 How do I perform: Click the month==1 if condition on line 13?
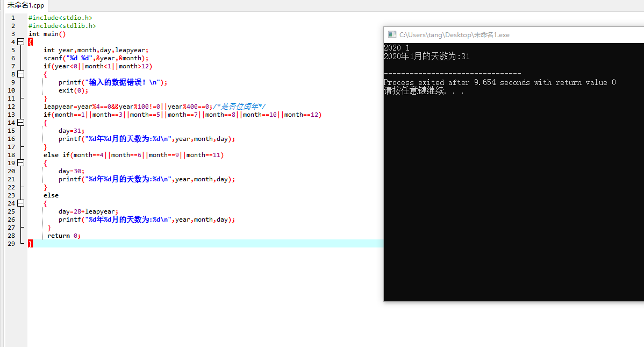pos(183,115)
